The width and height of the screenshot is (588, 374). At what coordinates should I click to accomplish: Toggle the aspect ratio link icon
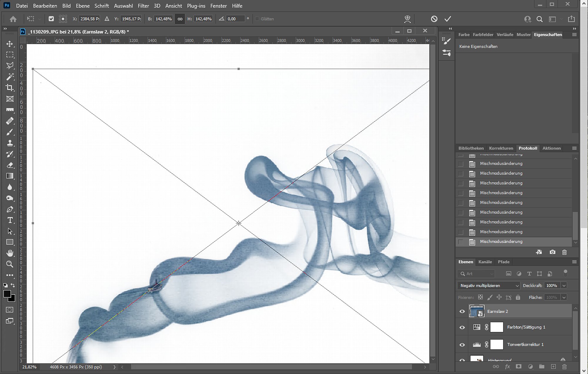(180, 19)
